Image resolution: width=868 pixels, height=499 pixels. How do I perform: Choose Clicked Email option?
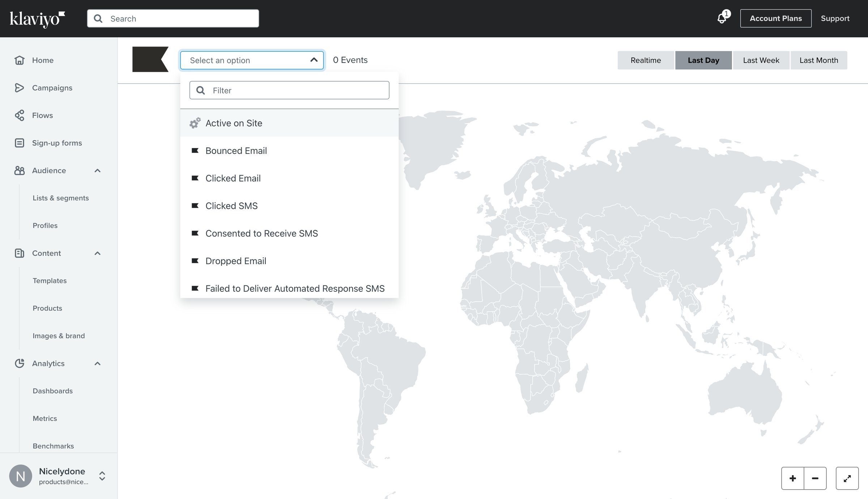(289, 178)
